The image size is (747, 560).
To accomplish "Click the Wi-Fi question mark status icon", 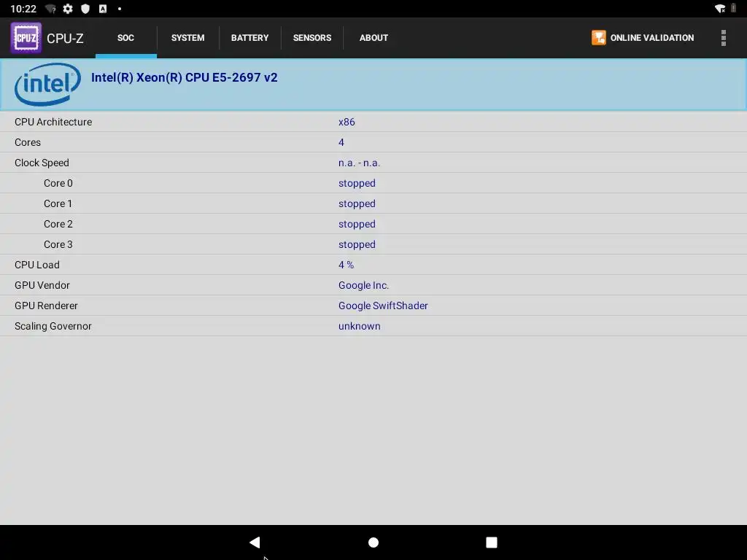I will [50, 9].
